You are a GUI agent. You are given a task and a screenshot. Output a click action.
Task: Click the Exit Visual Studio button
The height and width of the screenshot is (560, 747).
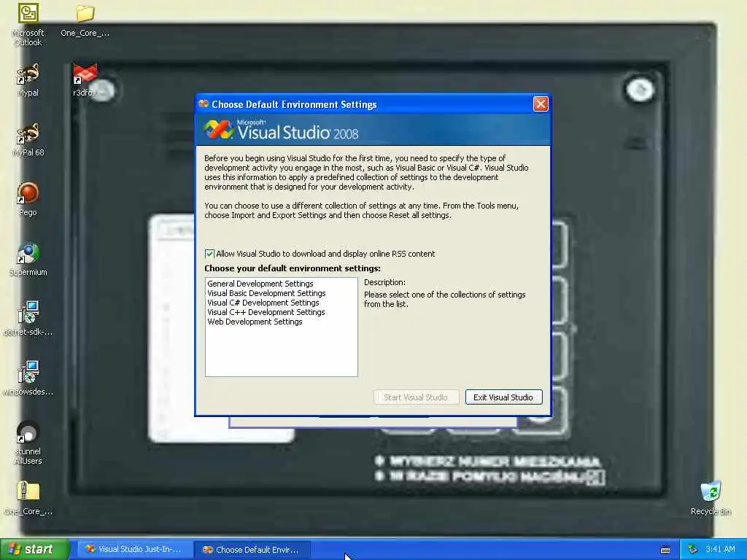[x=503, y=397]
